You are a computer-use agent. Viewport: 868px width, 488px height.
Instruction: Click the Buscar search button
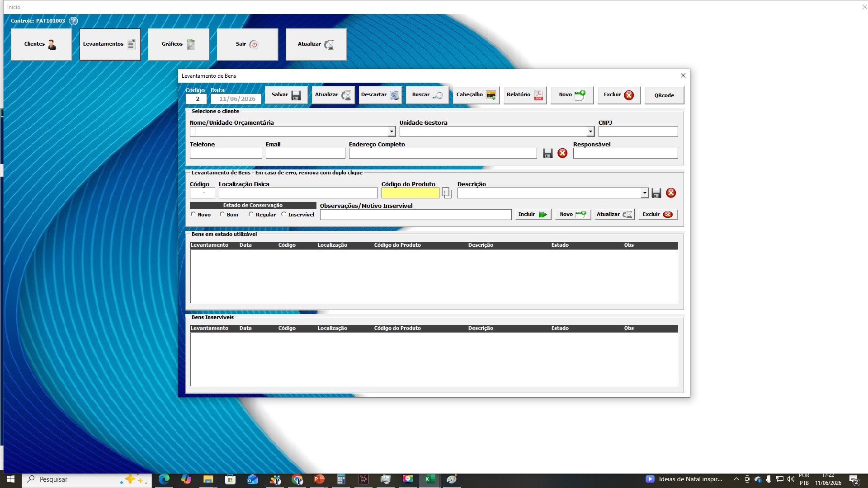pyautogui.click(x=427, y=95)
